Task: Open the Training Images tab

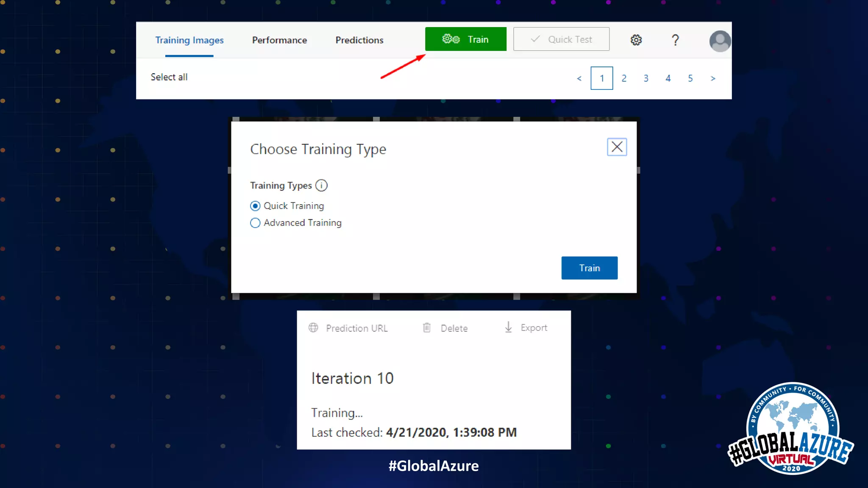Action: pos(189,40)
